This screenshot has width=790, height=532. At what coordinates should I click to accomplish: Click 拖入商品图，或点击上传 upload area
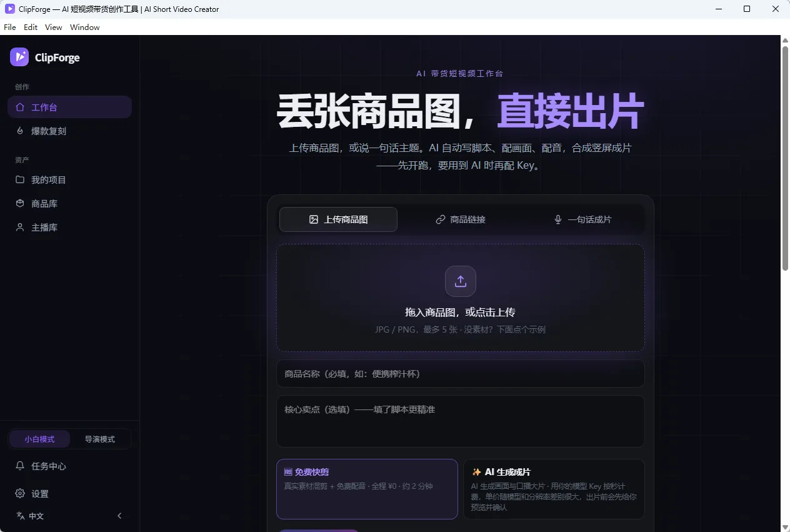point(461,298)
